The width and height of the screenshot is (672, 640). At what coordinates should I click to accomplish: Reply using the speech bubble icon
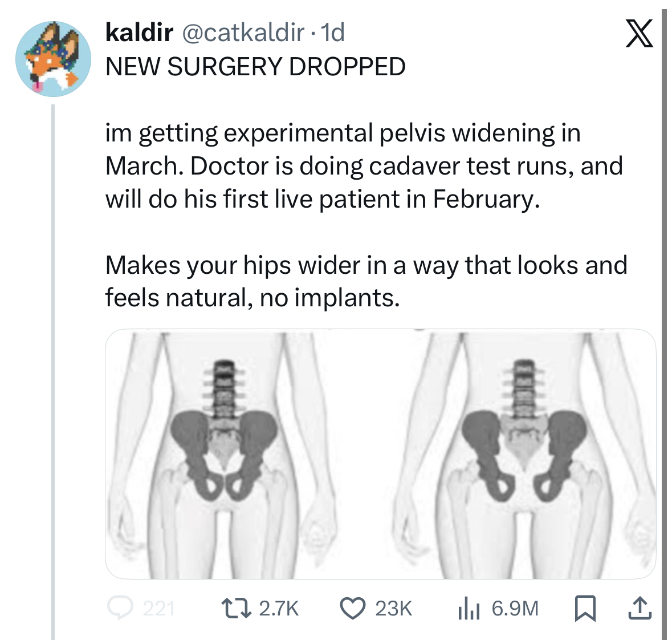120,608
